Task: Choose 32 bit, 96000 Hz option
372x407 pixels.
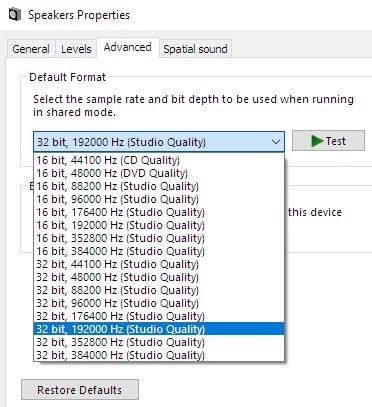Action: click(x=159, y=303)
